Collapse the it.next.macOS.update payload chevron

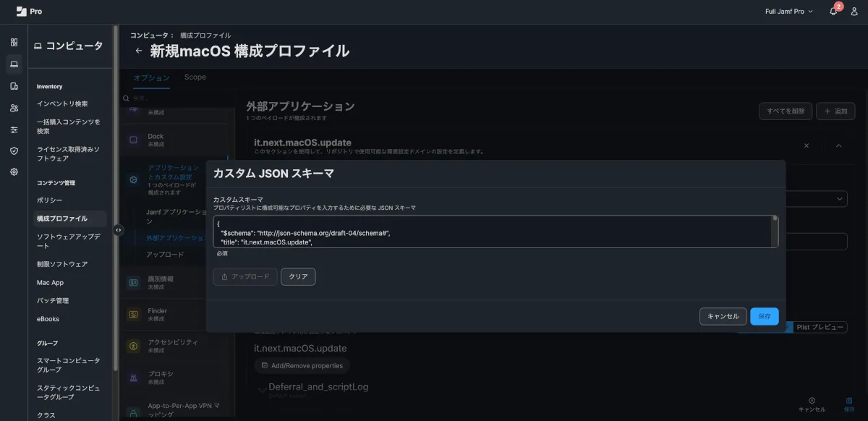click(839, 145)
